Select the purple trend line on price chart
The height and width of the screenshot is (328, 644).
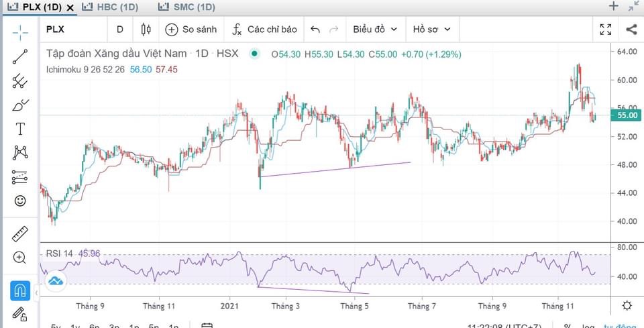coord(335,170)
